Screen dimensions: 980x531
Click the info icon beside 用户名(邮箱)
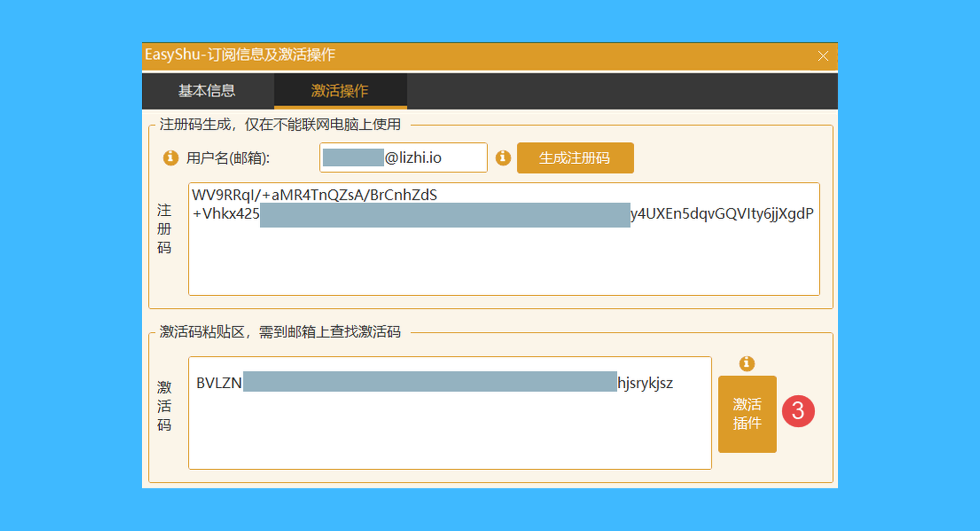pyautogui.click(x=171, y=158)
